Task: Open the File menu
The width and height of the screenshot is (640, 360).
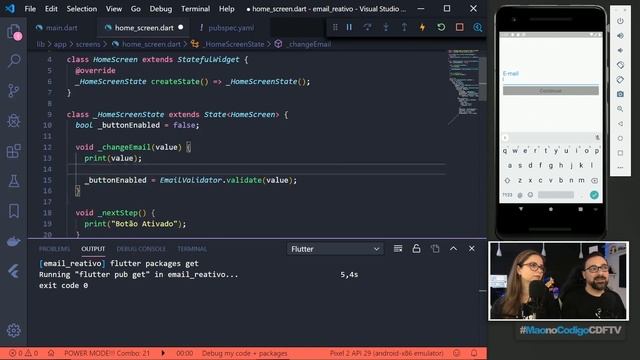Action: coord(30,9)
